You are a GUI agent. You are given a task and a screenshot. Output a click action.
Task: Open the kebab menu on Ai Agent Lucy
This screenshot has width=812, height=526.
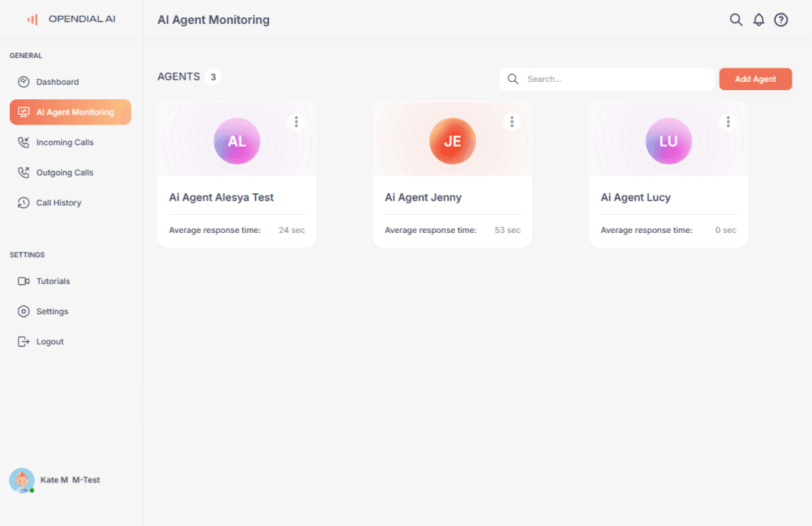[728, 121]
